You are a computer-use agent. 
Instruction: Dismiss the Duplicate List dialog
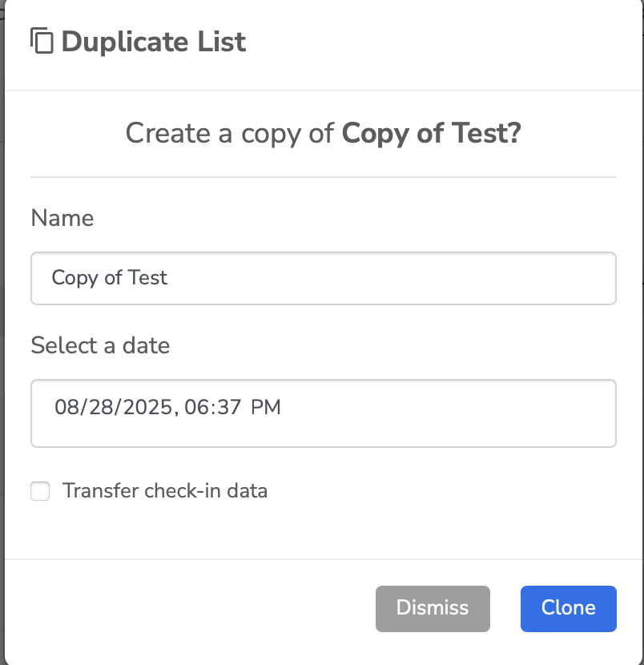coord(433,609)
